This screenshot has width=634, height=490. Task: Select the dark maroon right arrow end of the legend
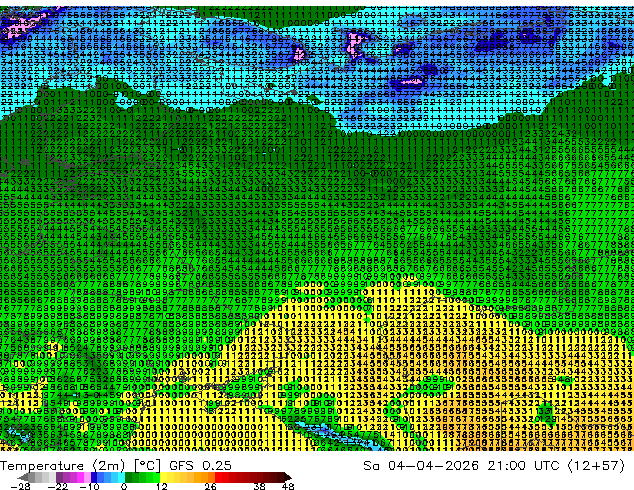pyautogui.click(x=287, y=477)
